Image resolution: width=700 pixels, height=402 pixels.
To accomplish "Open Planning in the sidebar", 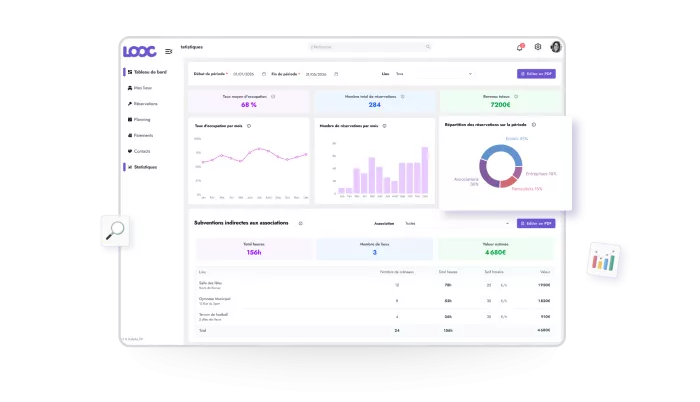I will 139,120.
